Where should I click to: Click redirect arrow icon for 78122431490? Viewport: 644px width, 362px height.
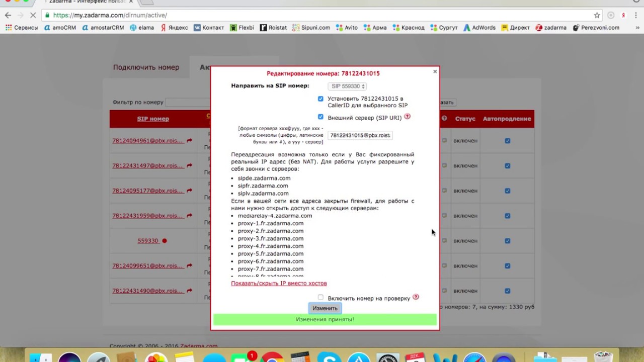pyautogui.click(x=189, y=291)
